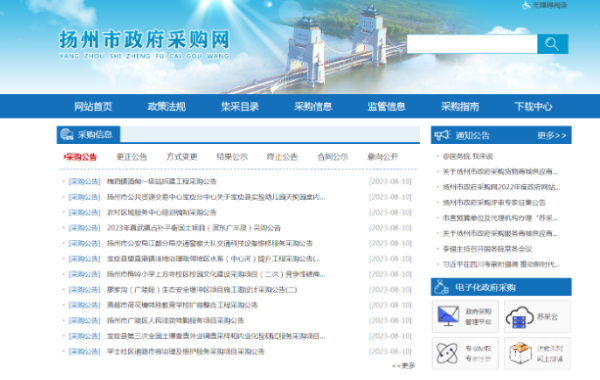Click the 采购信息 panel title label
600x380 pixels.
point(95,135)
